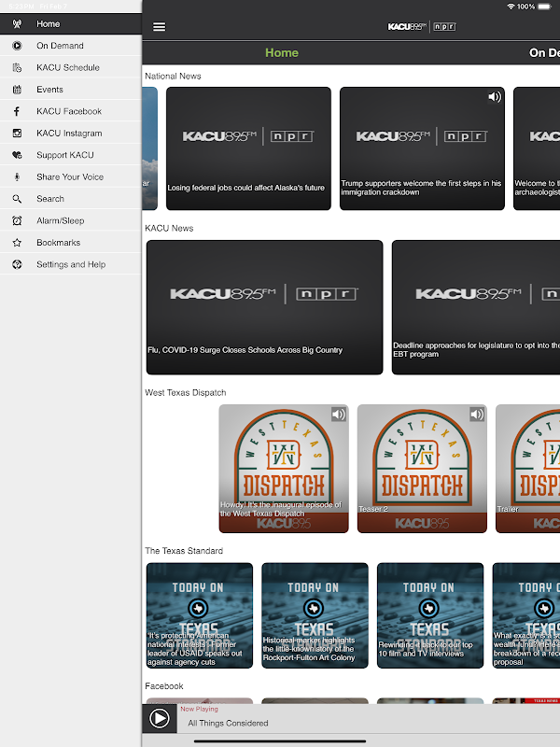Tap the National News section heading
560x747 pixels.
(x=173, y=77)
